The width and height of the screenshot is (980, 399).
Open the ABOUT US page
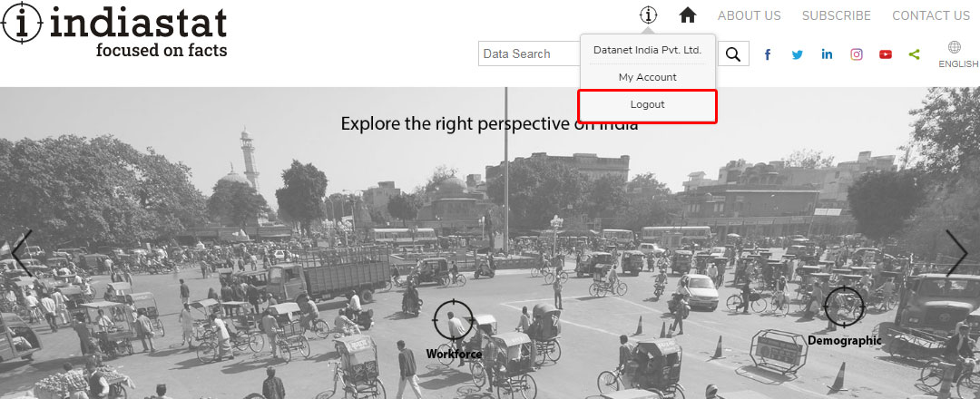pyautogui.click(x=749, y=15)
